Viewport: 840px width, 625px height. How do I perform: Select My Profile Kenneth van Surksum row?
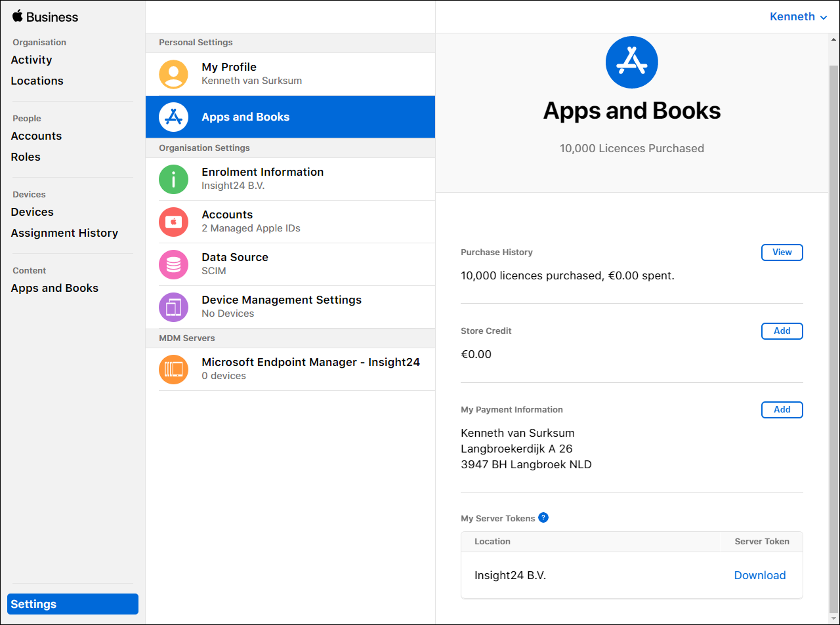[290, 74]
